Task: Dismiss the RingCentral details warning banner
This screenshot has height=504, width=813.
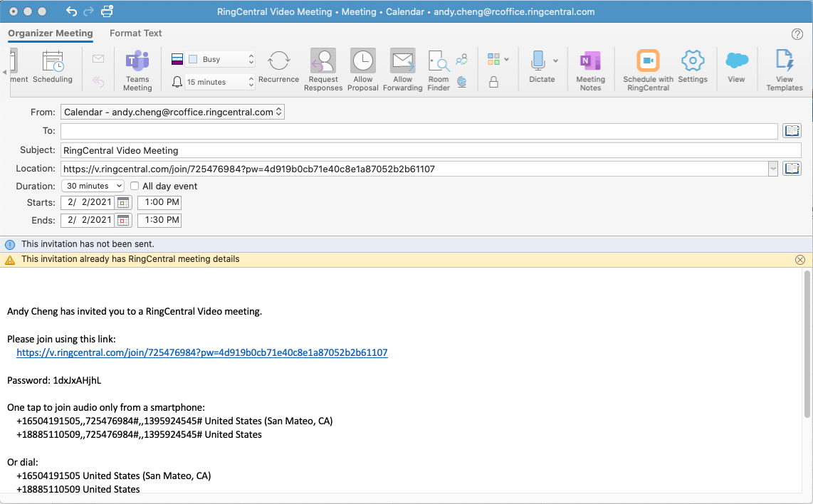Action: pyautogui.click(x=799, y=260)
